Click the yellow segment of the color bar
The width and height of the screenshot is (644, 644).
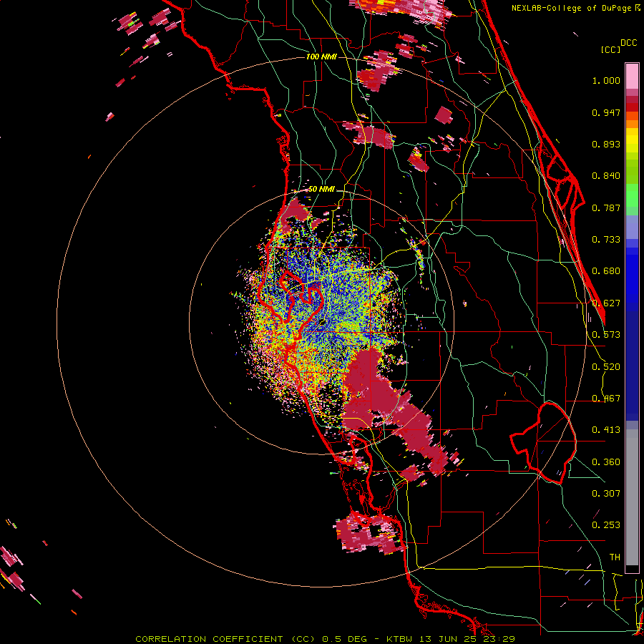(632, 140)
